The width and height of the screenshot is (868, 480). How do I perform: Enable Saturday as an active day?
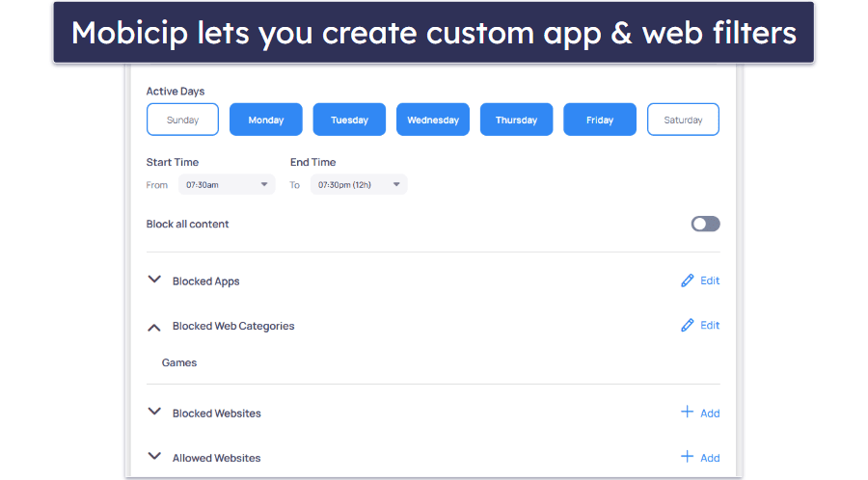click(x=683, y=120)
